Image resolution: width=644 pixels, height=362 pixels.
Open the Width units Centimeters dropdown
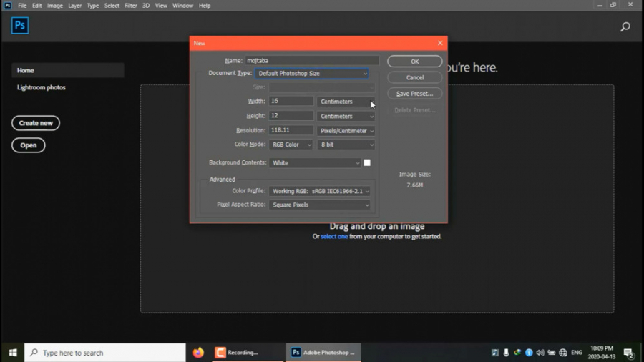pos(346,102)
